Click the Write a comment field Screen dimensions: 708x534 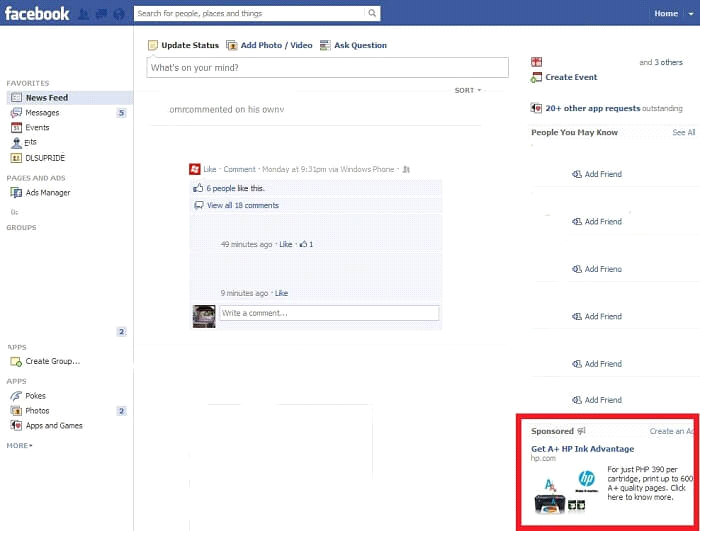(x=329, y=313)
